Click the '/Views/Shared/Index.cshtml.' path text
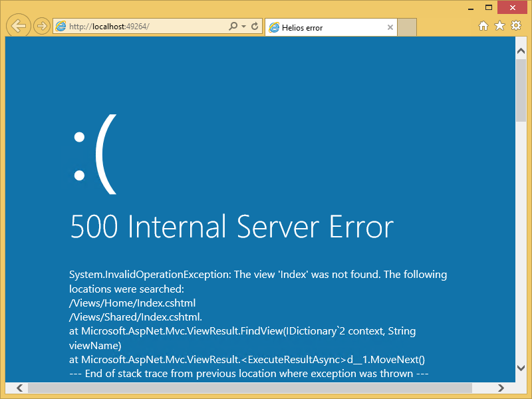 (136, 317)
